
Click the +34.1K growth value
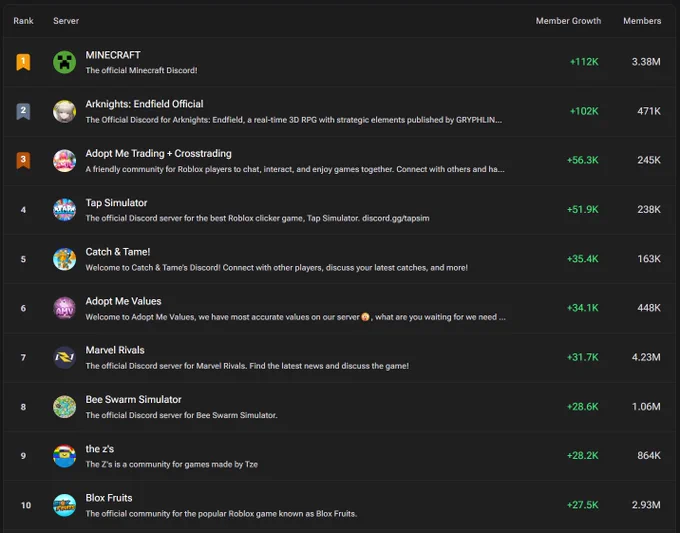[582, 308]
